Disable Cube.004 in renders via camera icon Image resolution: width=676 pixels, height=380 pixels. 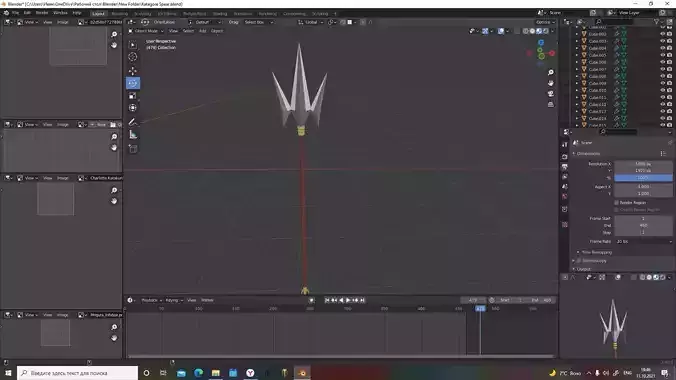pos(669,48)
